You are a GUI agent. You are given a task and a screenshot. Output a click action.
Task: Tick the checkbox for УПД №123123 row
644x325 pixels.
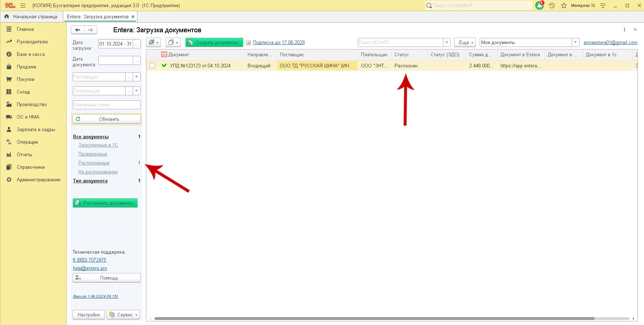152,66
